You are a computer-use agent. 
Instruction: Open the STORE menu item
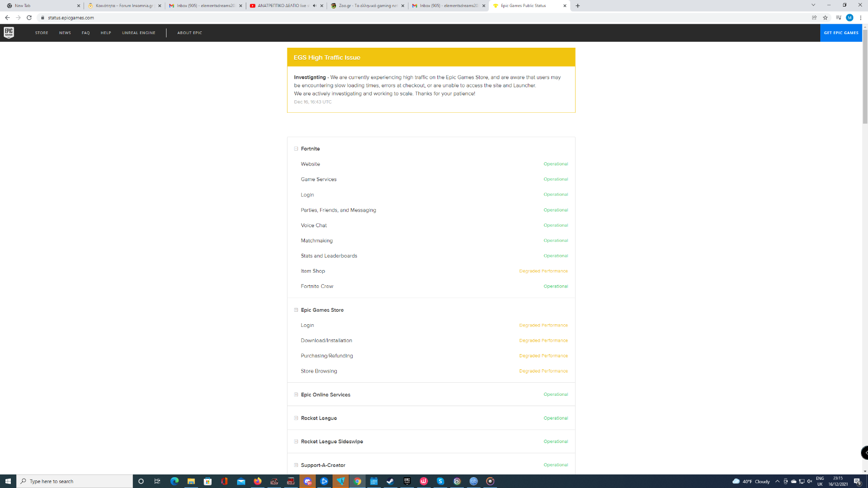[42, 33]
